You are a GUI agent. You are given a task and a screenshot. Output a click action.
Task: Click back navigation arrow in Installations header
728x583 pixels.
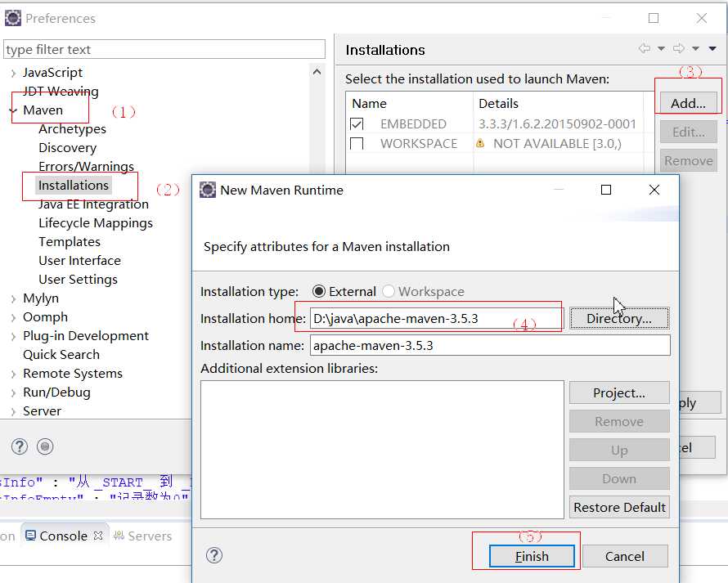[x=644, y=48]
